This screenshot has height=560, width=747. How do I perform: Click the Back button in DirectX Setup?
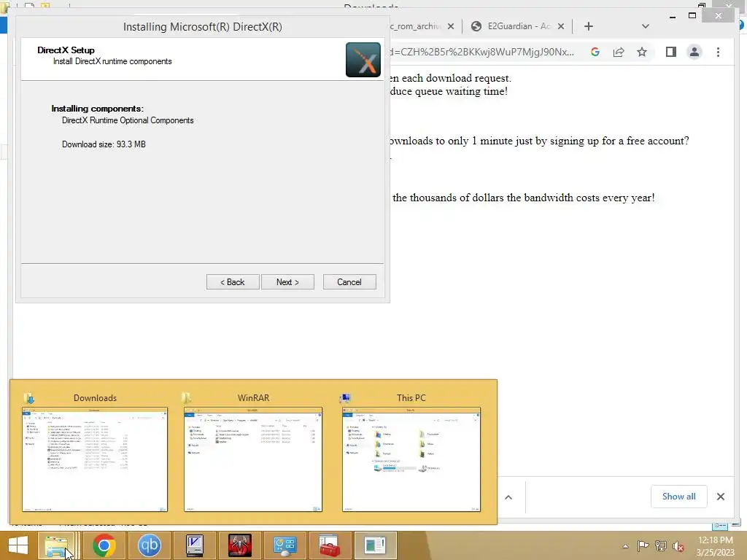coord(233,282)
